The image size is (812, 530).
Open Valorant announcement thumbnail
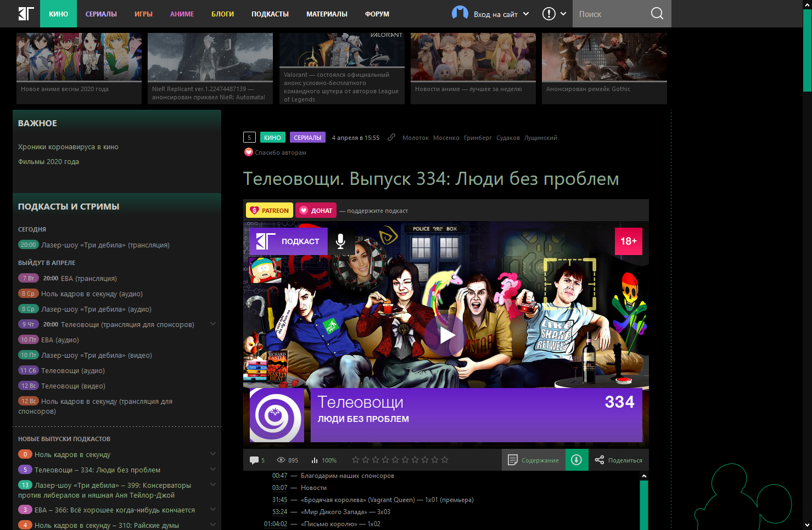(342, 68)
